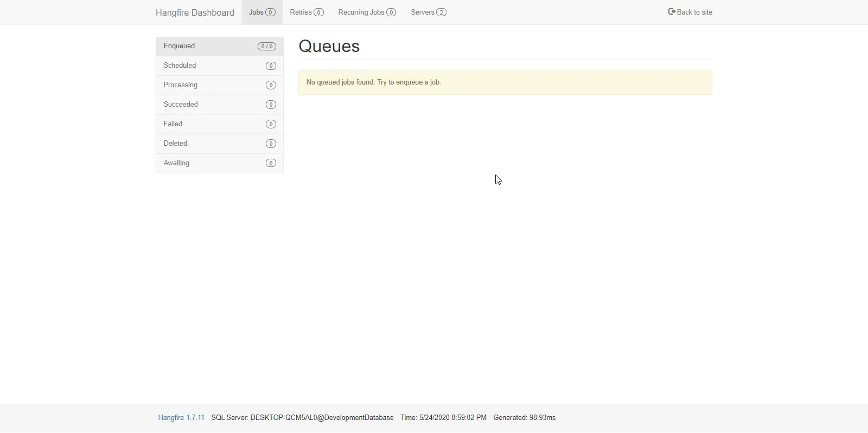Click the Recurring Jobs count badge
The image size is (868, 433).
[x=391, y=12]
